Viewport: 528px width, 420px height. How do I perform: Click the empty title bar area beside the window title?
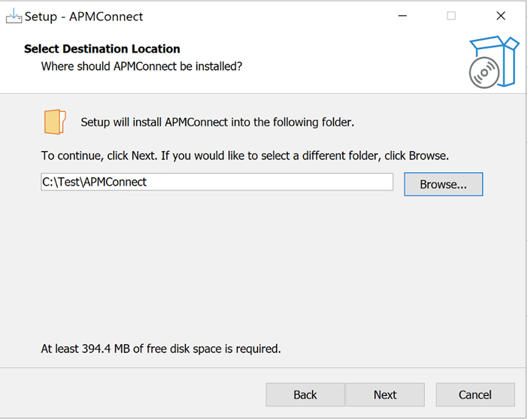[x=266, y=16]
